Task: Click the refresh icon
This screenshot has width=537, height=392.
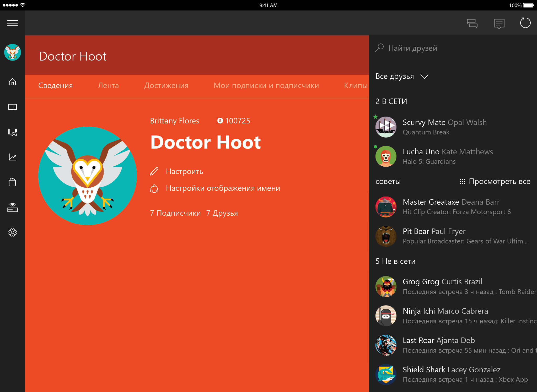Action: [x=525, y=23]
